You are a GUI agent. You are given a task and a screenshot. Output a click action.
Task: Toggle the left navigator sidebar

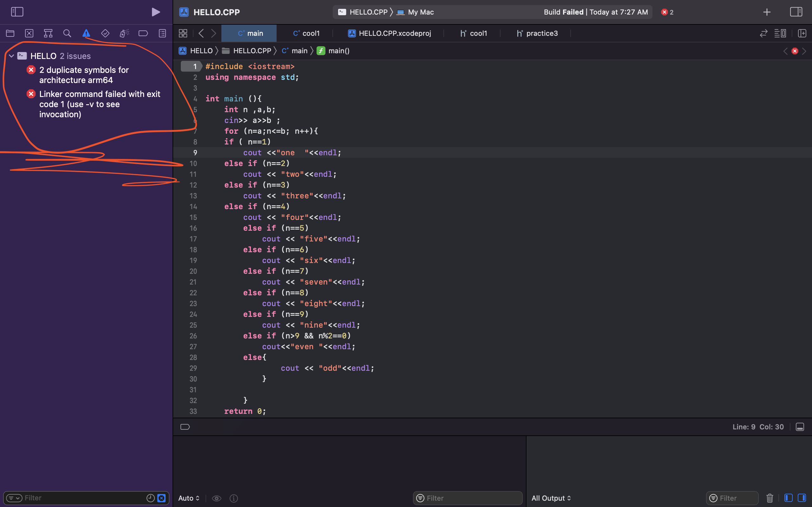[17, 12]
